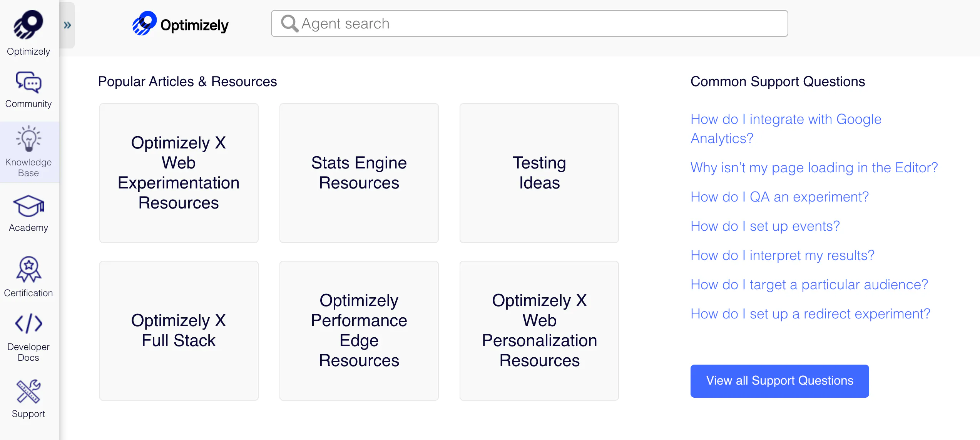
Task: Click the 'Common Support Questions' heading
Action: 778,82
